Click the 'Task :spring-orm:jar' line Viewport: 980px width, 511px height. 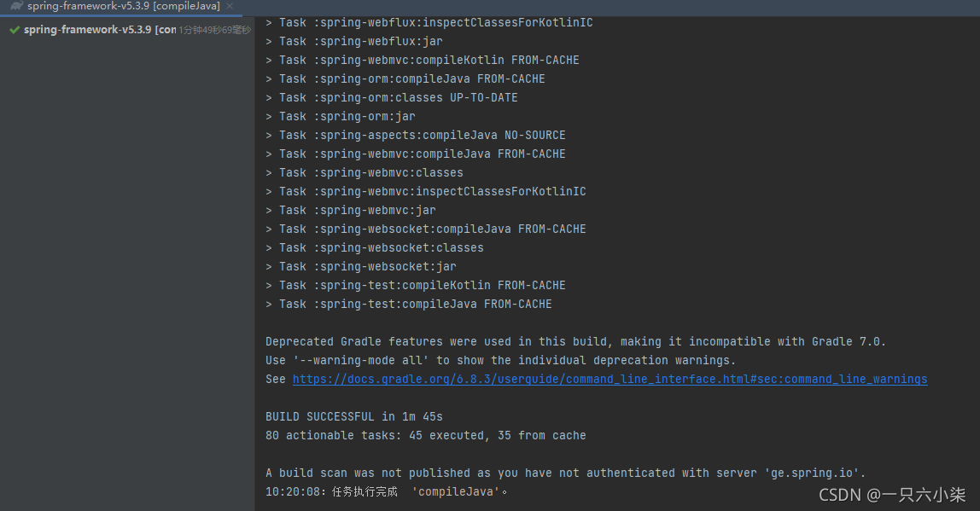point(340,116)
